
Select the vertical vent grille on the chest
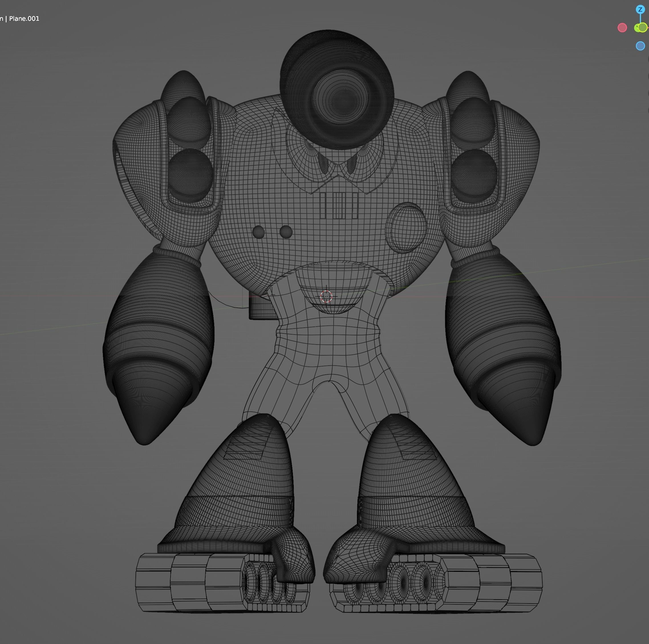point(339,205)
